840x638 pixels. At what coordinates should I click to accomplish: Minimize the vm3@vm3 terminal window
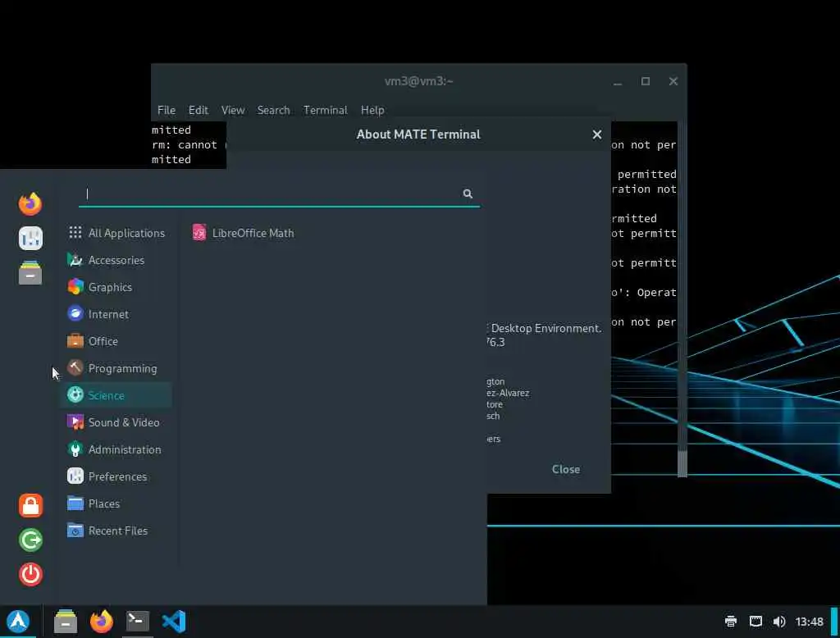point(618,81)
